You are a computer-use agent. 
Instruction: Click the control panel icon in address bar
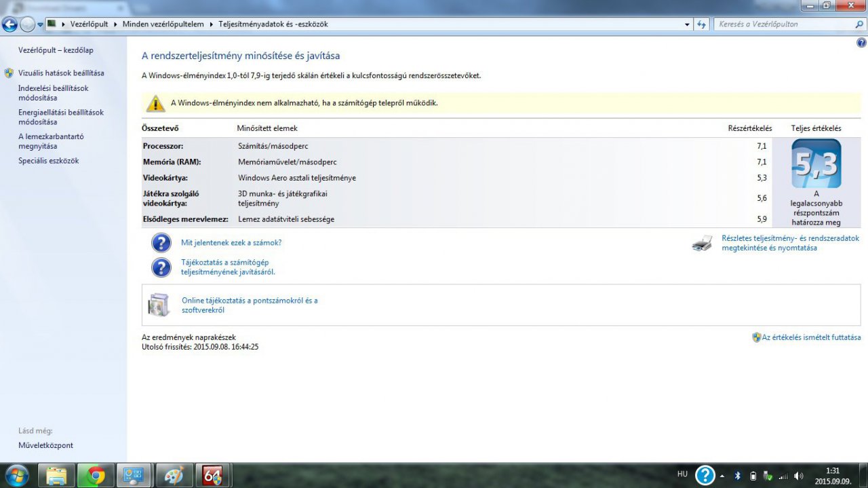point(52,24)
